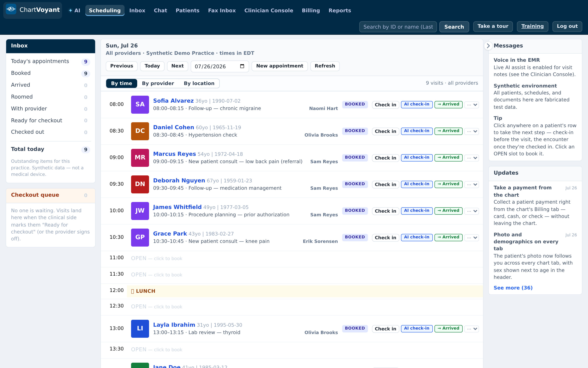The height and width of the screenshot is (368, 588).
Task: Open the Chat tab
Action: pos(160,10)
